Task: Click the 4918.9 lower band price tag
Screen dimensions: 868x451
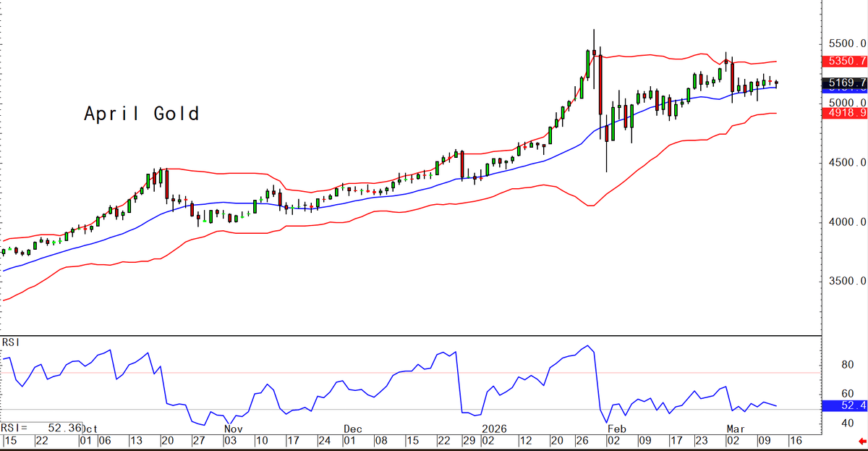Action: click(x=845, y=114)
